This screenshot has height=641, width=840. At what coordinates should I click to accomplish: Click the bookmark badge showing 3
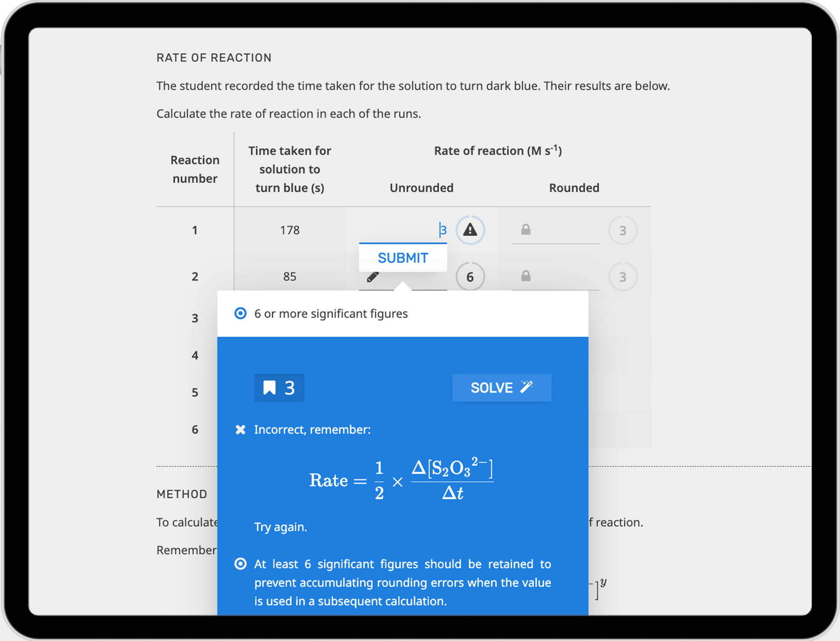(279, 387)
